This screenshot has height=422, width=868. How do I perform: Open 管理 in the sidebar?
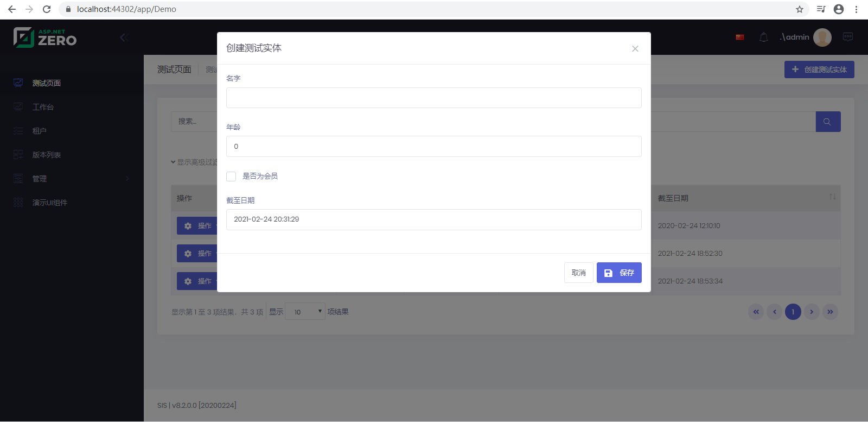pyautogui.click(x=72, y=179)
